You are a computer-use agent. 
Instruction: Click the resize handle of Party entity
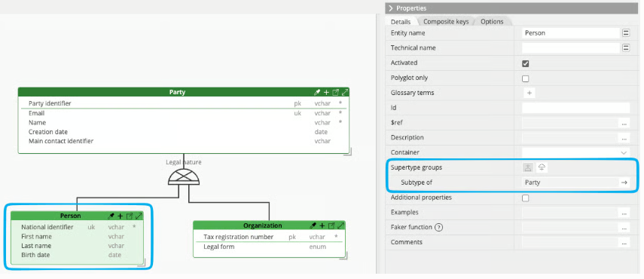pyautogui.click(x=348, y=152)
